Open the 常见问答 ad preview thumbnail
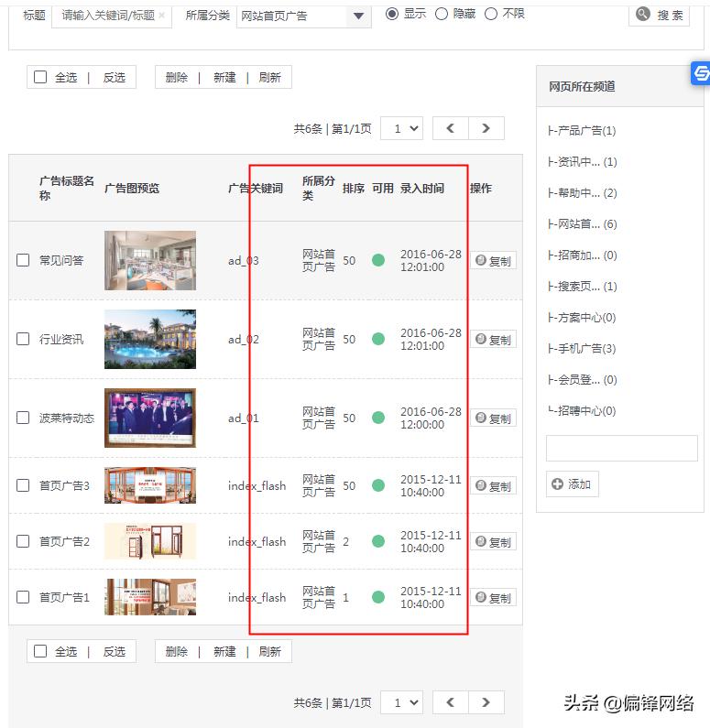 [x=150, y=260]
